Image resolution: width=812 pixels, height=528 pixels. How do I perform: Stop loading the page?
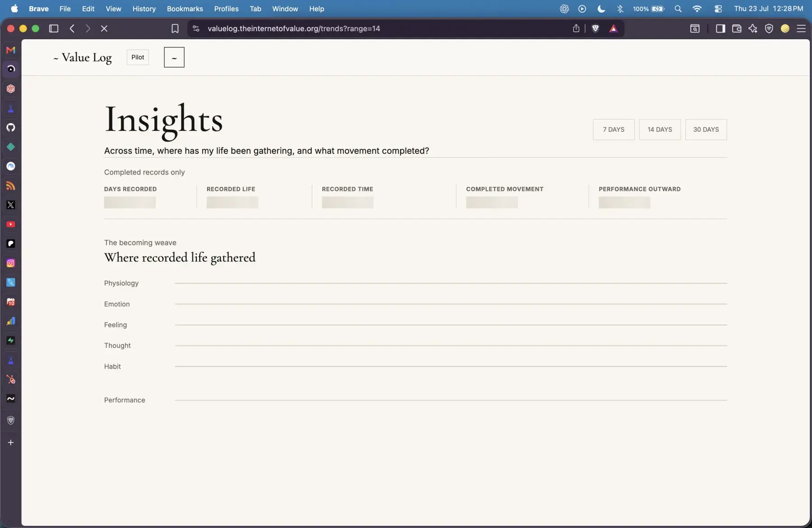tap(104, 28)
